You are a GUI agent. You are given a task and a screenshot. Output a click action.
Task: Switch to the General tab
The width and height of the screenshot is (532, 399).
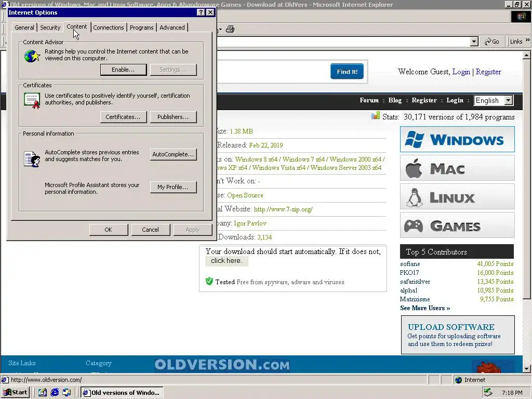(24, 28)
